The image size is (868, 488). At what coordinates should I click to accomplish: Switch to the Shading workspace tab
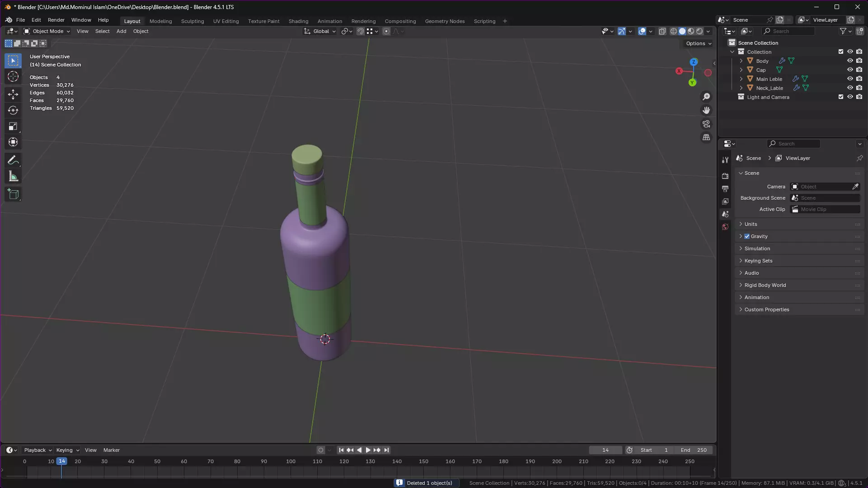point(298,21)
